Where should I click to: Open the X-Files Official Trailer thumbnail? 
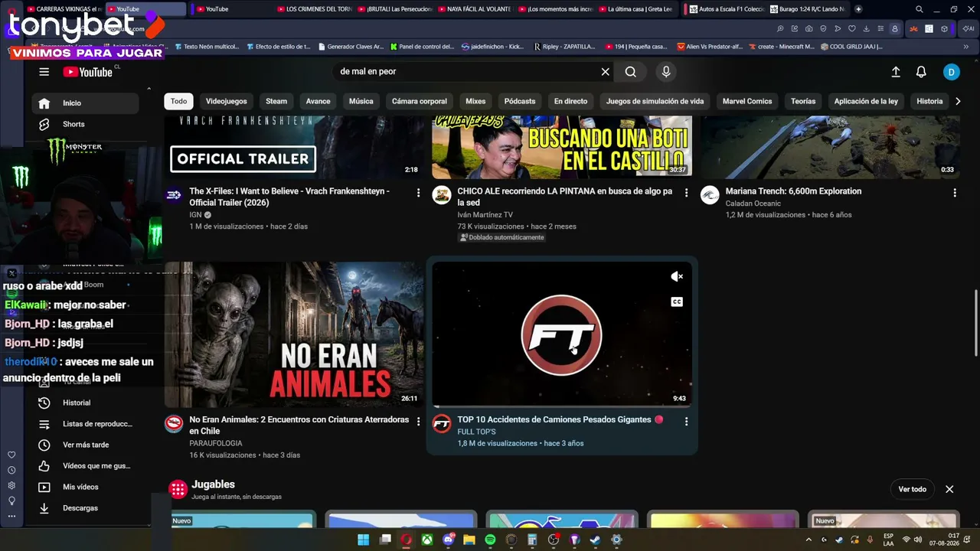coord(294,147)
